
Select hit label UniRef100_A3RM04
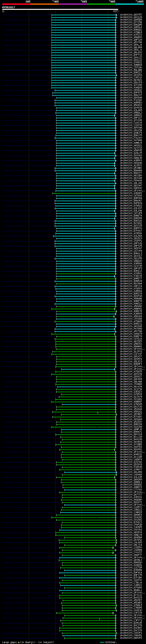(131, 291)
